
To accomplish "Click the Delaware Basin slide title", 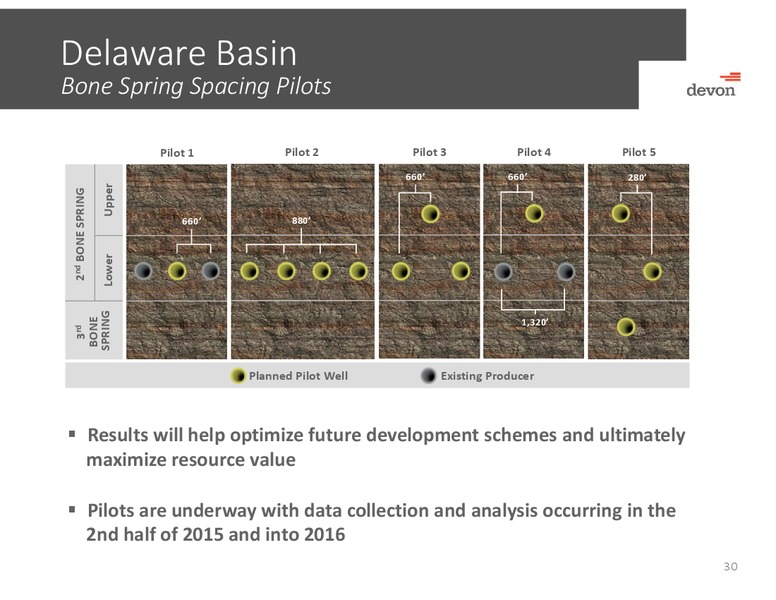I will click(179, 52).
